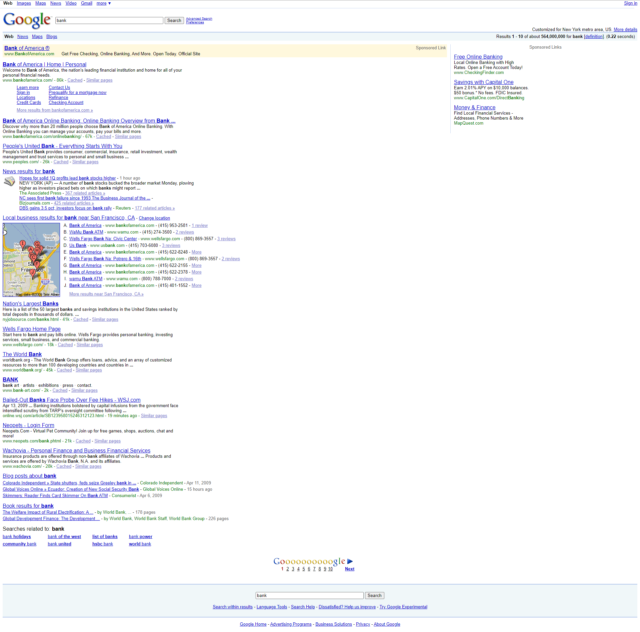Open 'Neopets - Login Form' result
Image resolution: width=640 pixels, height=632 pixels.
tap(28, 425)
